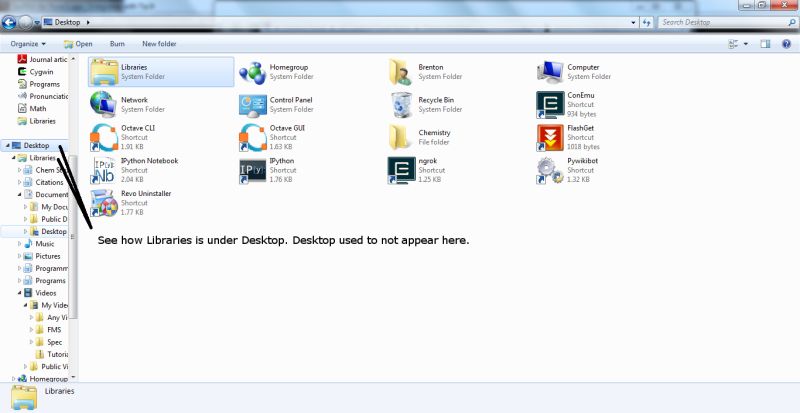Select the Octave GUI shortcut icon

253,137
